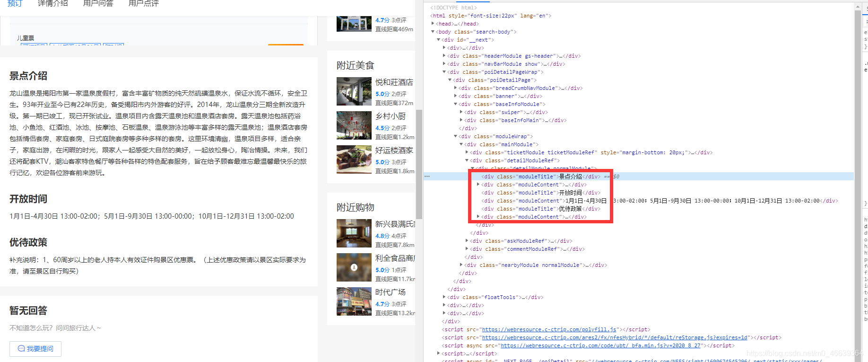Viewport: 868px width, 362px height.
Task: Open the 乡村小厨 restaurant thumbnail
Action: click(x=354, y=125)
